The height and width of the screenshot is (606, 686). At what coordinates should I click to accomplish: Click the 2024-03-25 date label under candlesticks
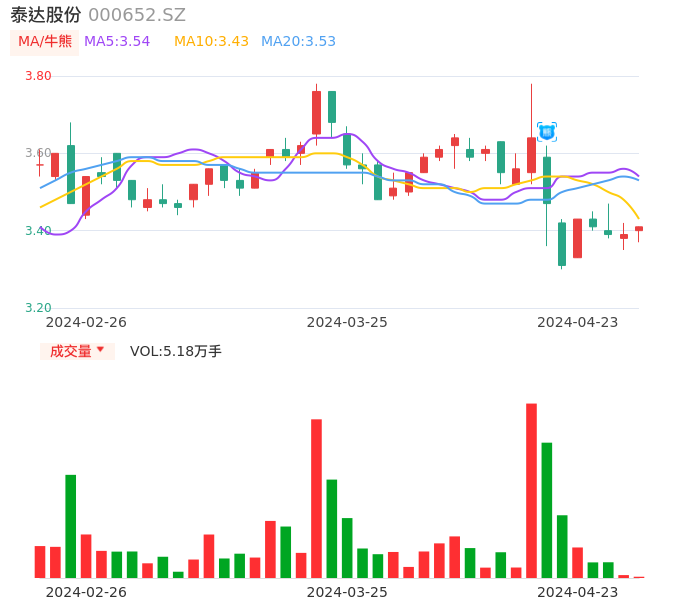click(347, 322)
